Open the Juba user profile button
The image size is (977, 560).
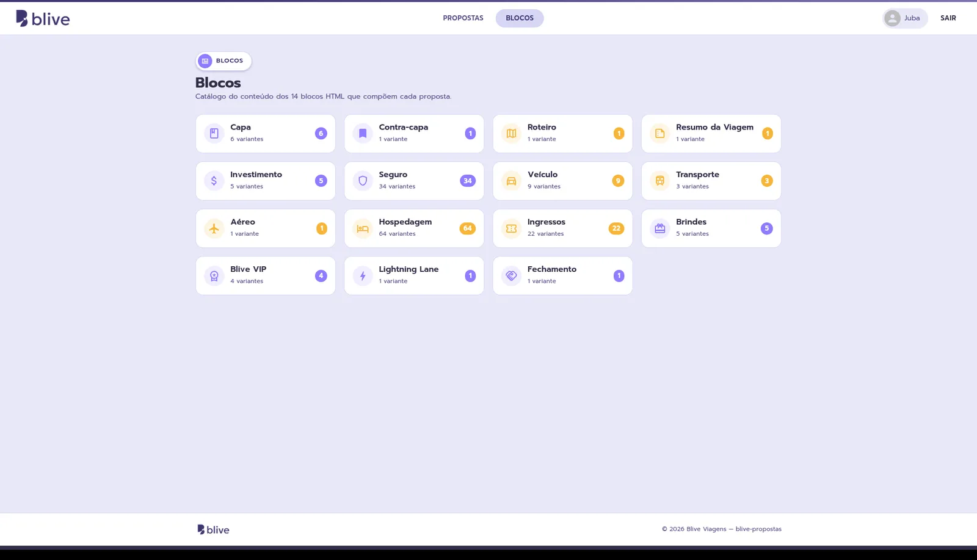coord(905,18)
